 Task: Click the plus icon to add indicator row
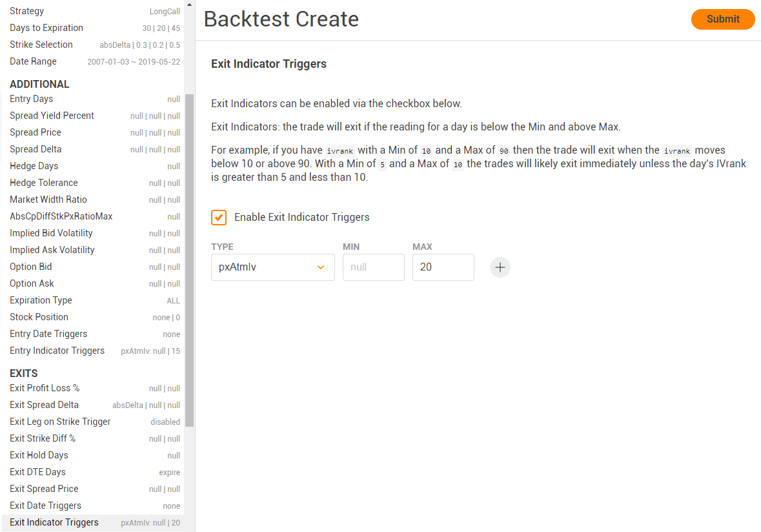click(x=500, y=267)
